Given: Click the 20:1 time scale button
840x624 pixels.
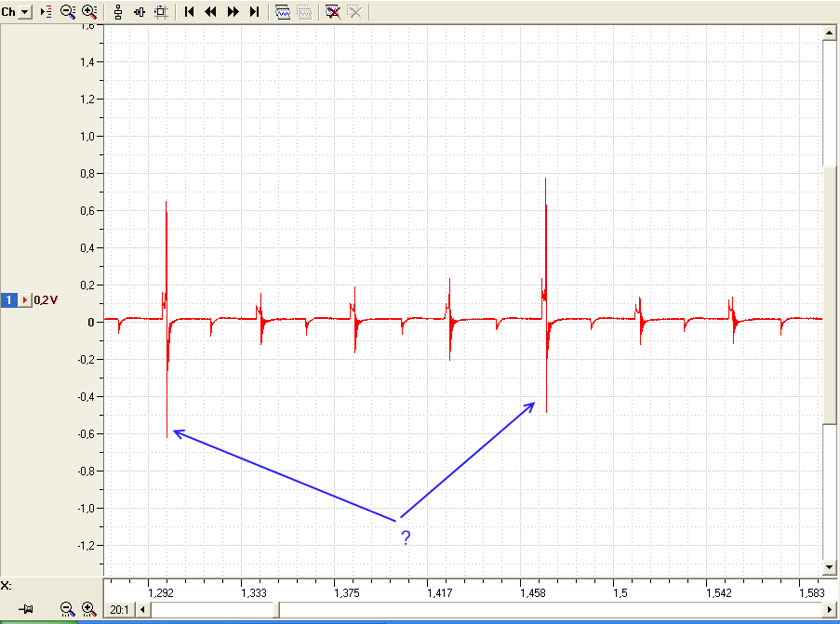Looking at the screenshot, I should 119,609.
